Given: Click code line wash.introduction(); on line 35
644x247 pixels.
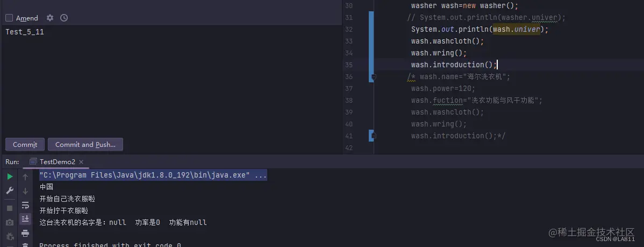Looking at the screenshot, I should tap(454, 65).
